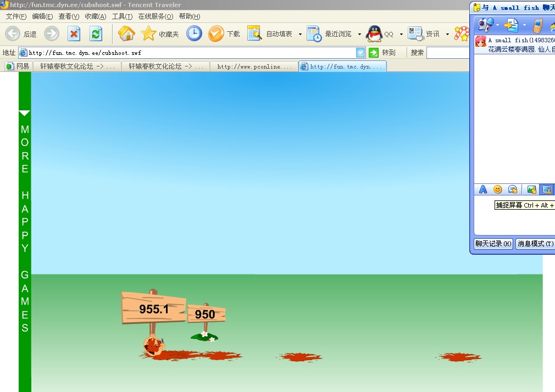Image resolution: width=555 pixels, height=392 pixels.
Task: Click the Go (转到) button
Action: coord(382,53)
